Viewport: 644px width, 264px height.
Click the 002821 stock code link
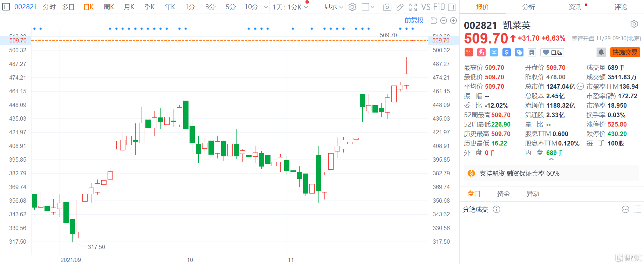(x=26, y=7)
